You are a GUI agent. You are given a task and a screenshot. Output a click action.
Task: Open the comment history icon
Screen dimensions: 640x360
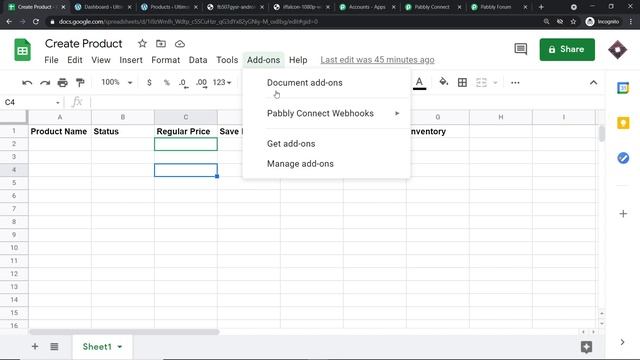[x=520, y=49]
